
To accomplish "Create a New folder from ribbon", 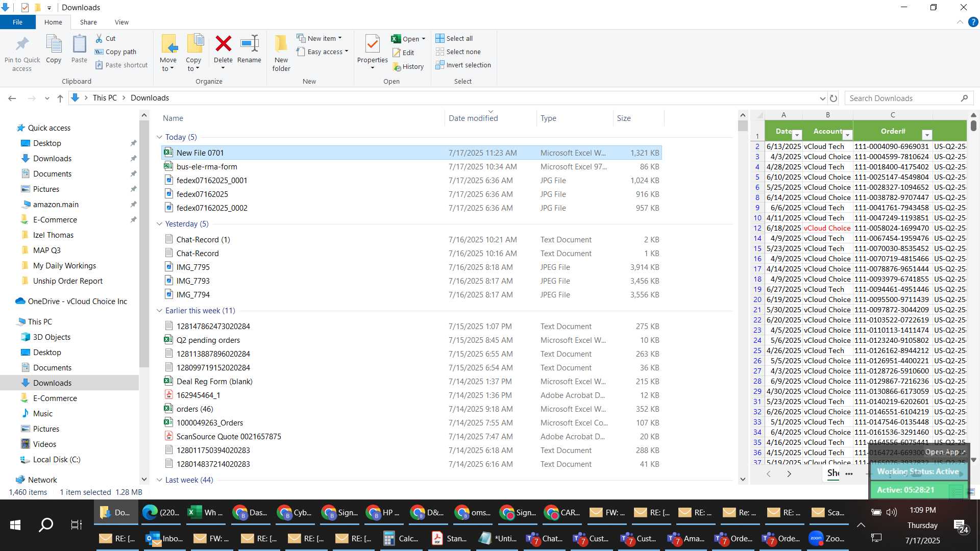I will [x=281, y=53].
